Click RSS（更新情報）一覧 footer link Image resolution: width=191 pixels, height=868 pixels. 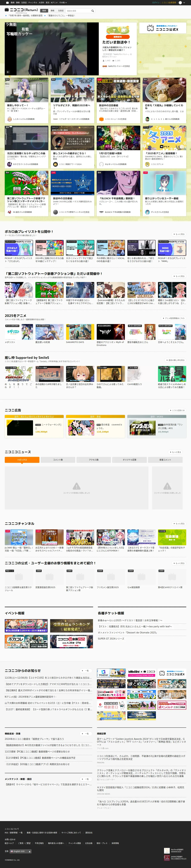tap(14, 833)
